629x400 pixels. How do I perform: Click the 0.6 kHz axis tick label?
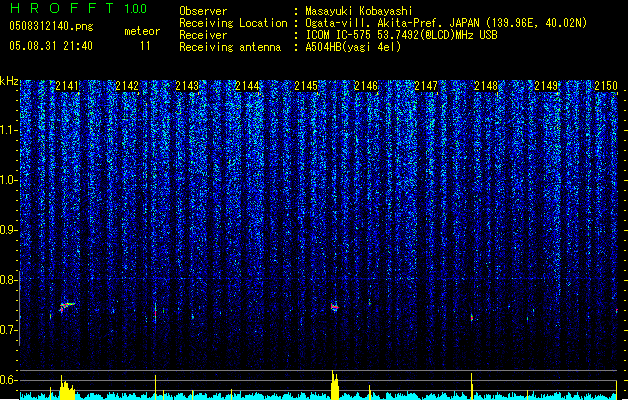click(x=8, y=380)
